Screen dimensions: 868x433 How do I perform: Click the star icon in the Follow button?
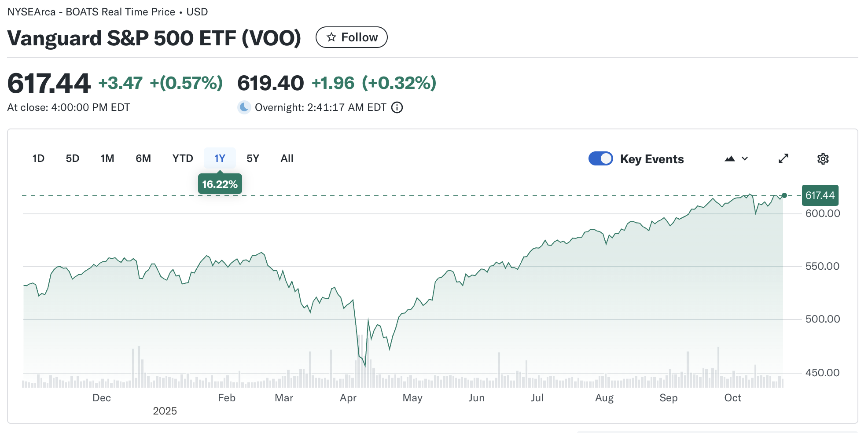tap(331, 37)
